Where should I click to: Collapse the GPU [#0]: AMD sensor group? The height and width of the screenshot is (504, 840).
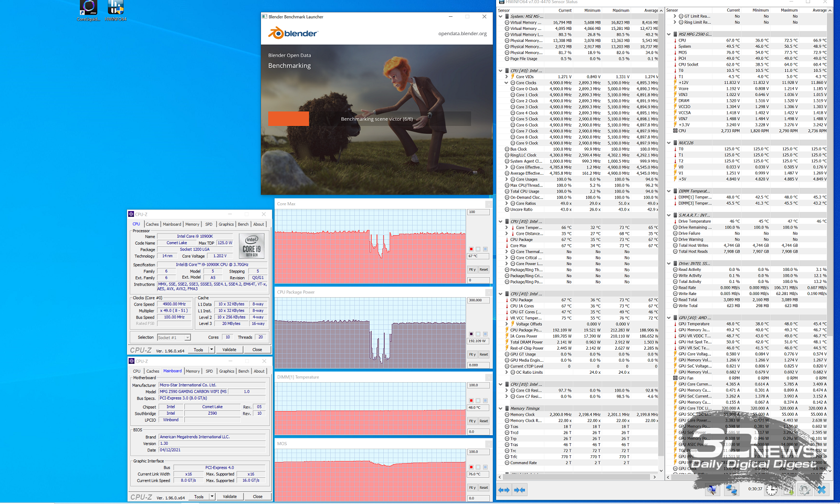point(669,318)
